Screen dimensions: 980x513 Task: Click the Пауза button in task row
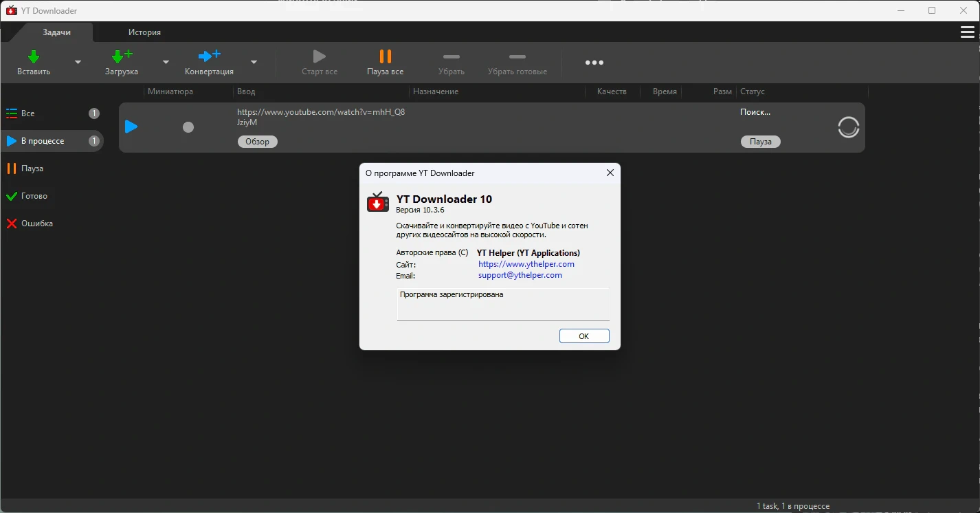[x=761, y=142]
